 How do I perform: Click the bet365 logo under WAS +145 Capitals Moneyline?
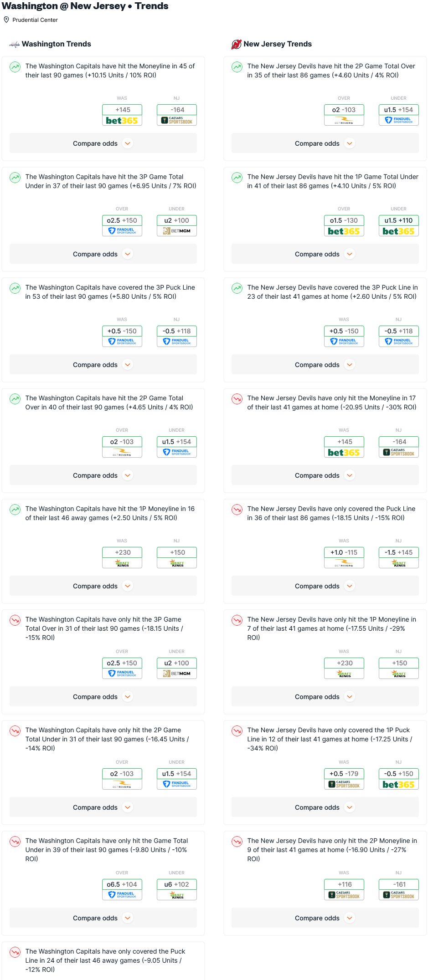tap(122, 121)
